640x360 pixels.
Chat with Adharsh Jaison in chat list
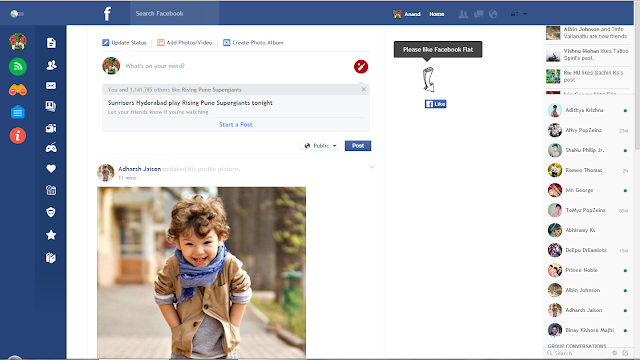click(x=588, y=310)
